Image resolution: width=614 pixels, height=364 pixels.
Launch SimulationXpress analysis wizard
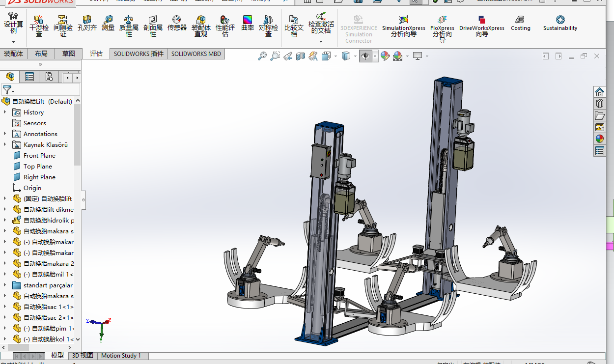click(x=404, y=26)
